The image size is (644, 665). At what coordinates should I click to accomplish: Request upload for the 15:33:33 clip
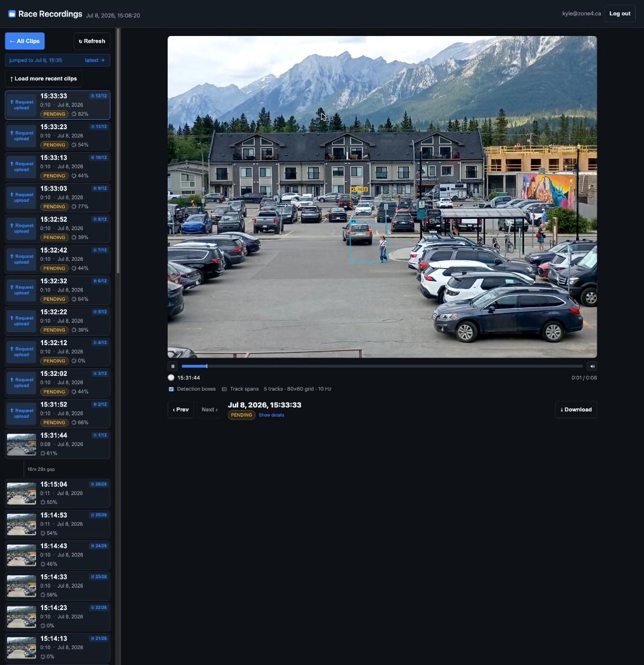coord(22,105)
